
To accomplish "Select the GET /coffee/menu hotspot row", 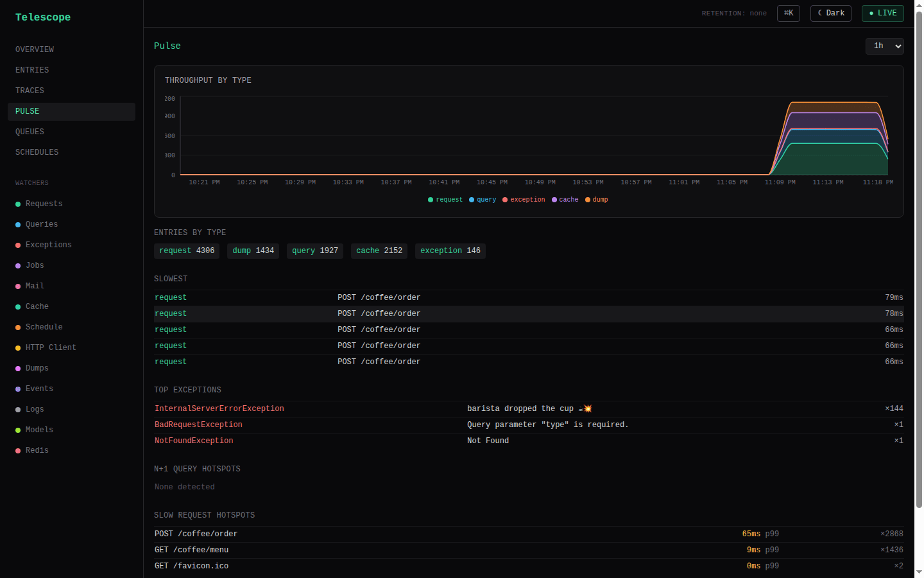I will tap(529, 550).
